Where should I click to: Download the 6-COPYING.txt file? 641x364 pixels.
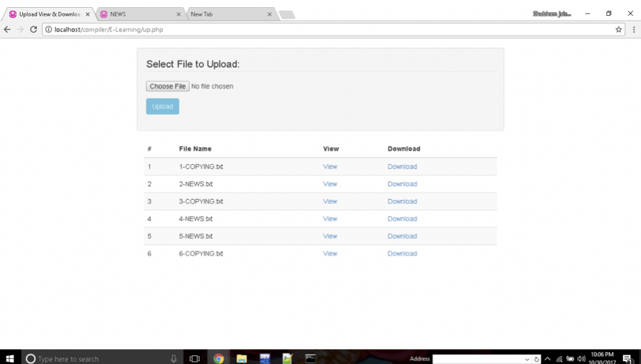pyautogui.click(x=403, y=253)
